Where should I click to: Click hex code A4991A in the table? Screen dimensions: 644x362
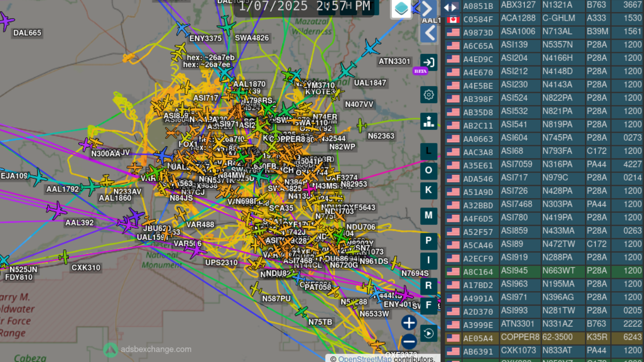[x=478, y=298]
